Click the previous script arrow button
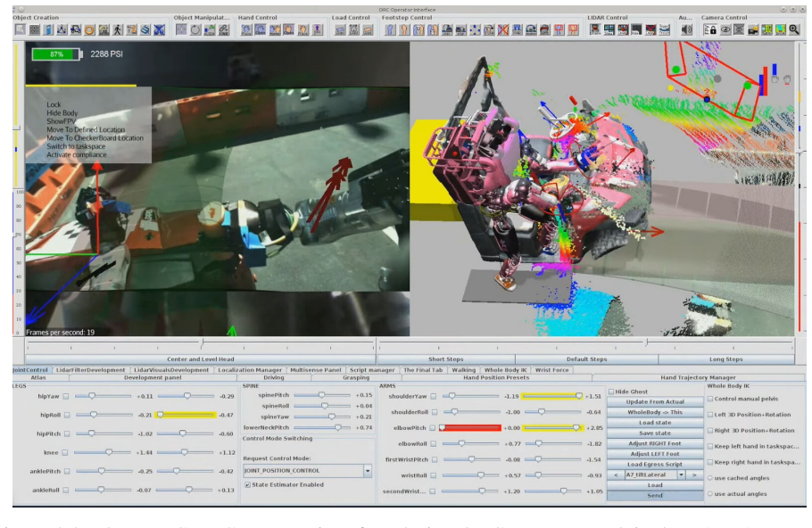Screen dimensions: 812x528 click(616, 474)
